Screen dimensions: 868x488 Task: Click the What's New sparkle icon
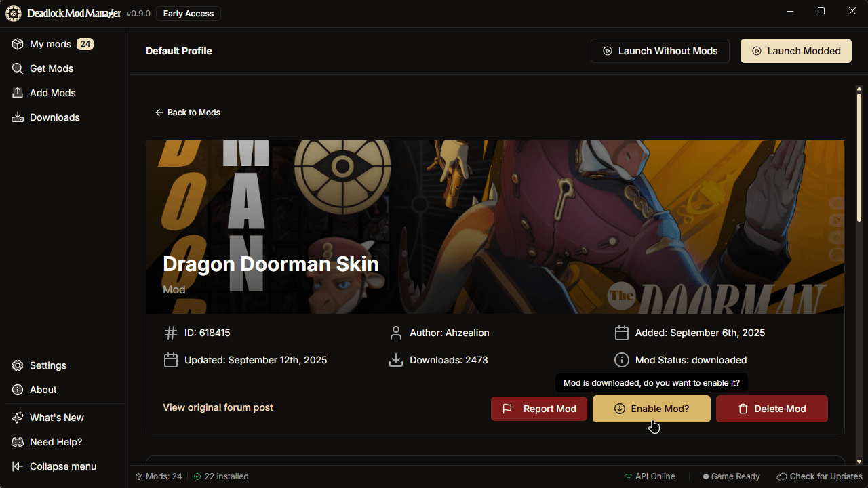tap(18, 418)
